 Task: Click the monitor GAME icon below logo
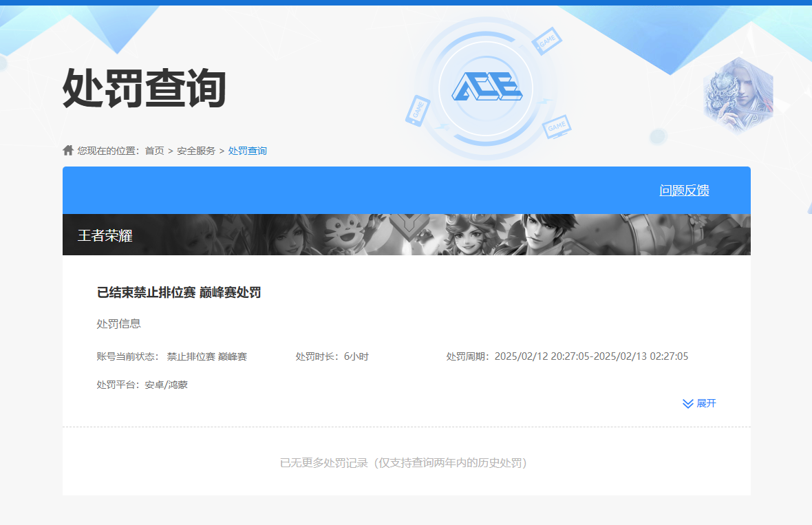[557, 127]
